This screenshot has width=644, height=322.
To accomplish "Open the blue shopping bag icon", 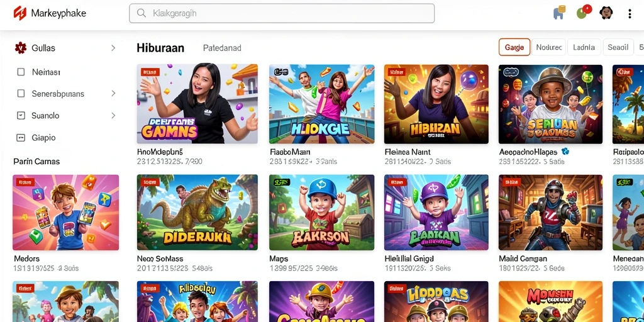I will (559, 13).
